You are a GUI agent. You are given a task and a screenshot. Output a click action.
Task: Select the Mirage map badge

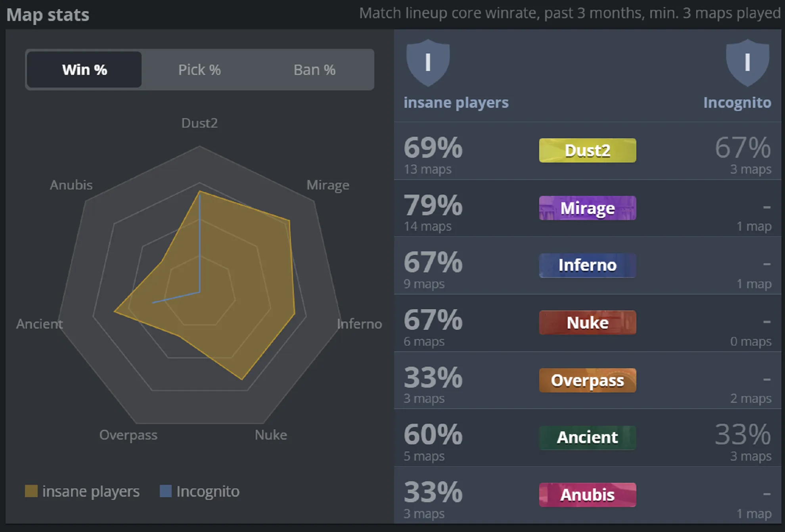click(x=587, y=208)
